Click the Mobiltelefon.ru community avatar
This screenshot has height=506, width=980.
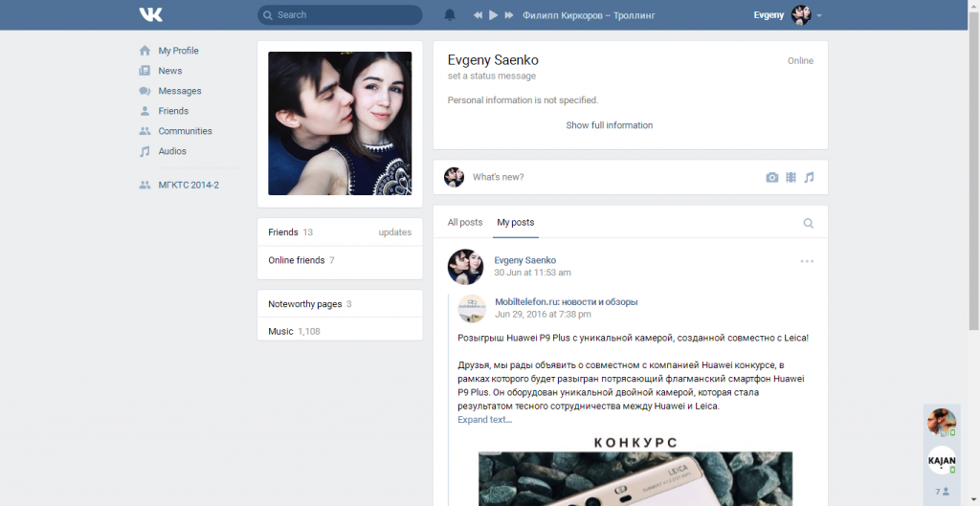(472, 308)
